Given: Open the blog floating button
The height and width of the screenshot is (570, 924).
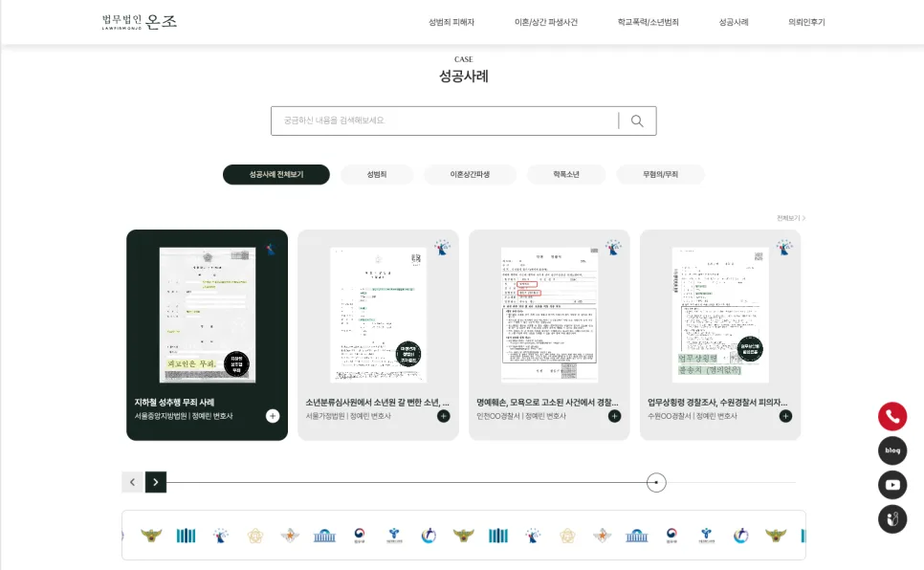Looking at the screenshot, I should [892, 450].
